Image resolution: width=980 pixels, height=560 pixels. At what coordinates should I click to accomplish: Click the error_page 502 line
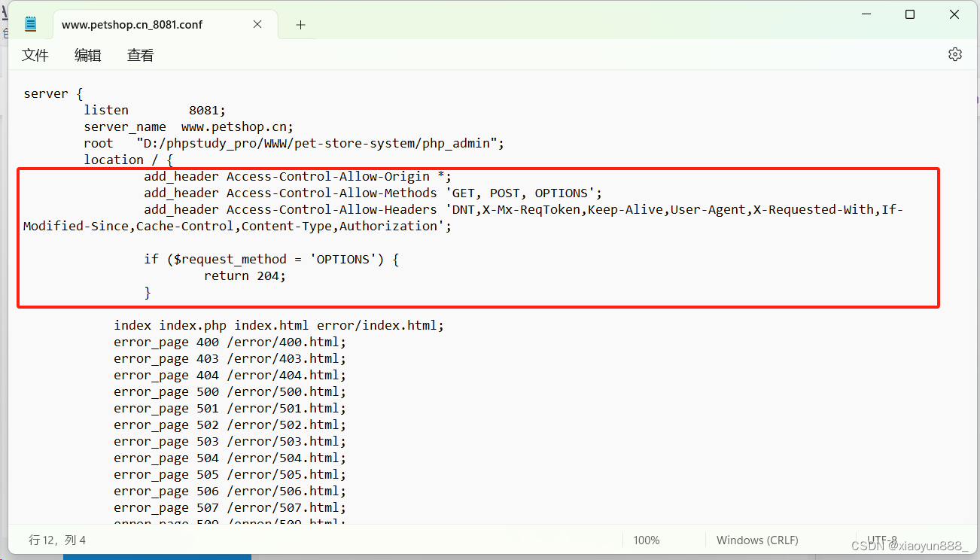[x=230, y=425]
